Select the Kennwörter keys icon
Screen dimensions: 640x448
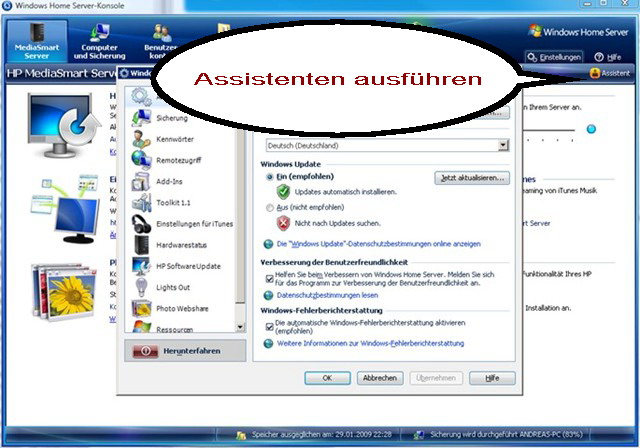141,139
